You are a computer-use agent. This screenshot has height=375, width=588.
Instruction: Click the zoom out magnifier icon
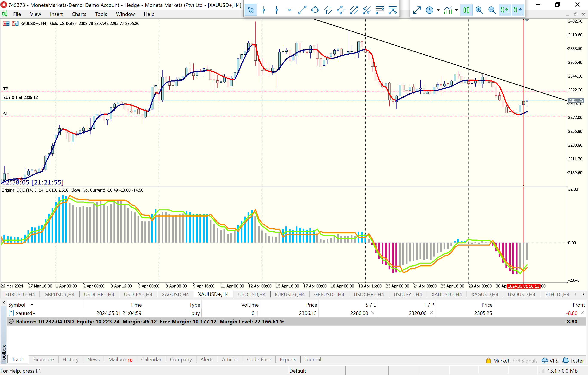pyautogui.click(x=492, y=10)
